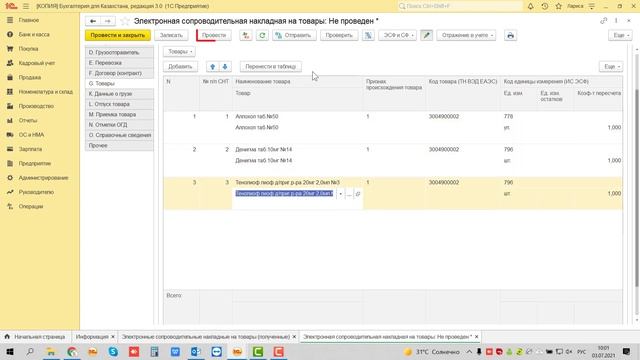Open service settings icon next to Лариса
Image resolution: width=640 pixels, height=360 pixels.
click(x=592, y=6)
